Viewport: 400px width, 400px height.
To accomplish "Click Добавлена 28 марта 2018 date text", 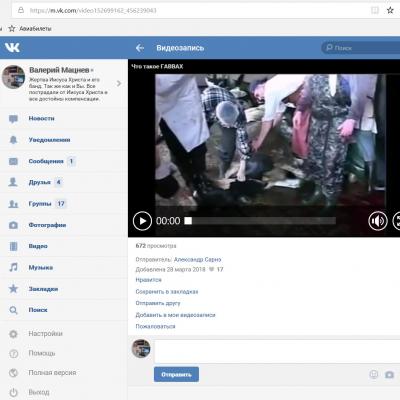I will 170,269.
